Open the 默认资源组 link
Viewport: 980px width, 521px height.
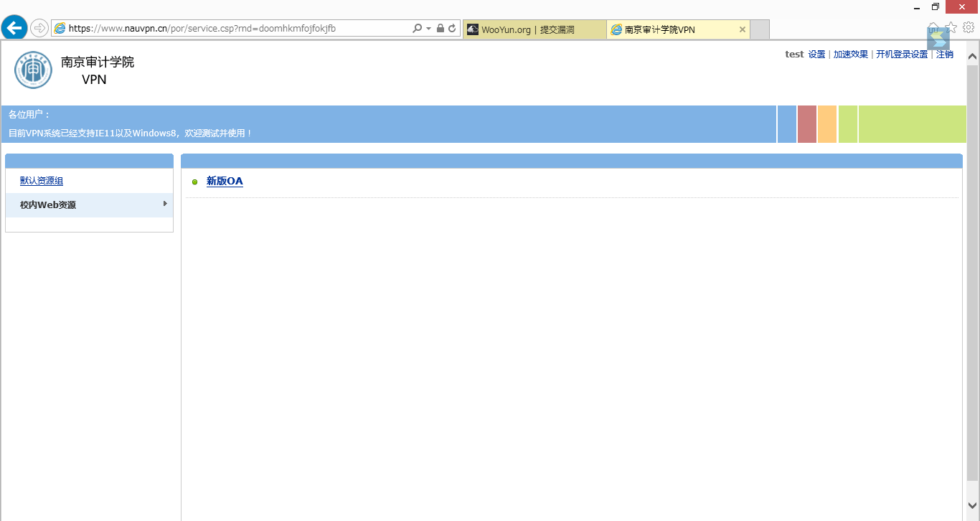click(x=42, y=181)
